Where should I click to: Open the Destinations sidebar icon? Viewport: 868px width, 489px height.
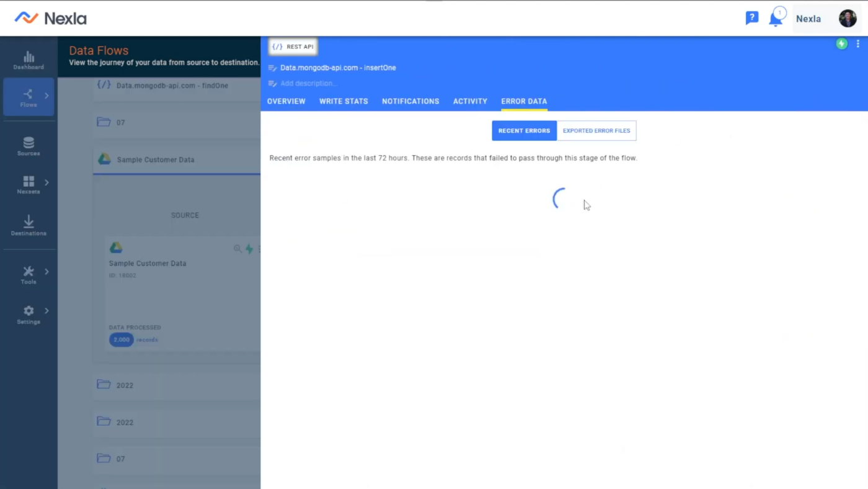click(x=28, y=225)
